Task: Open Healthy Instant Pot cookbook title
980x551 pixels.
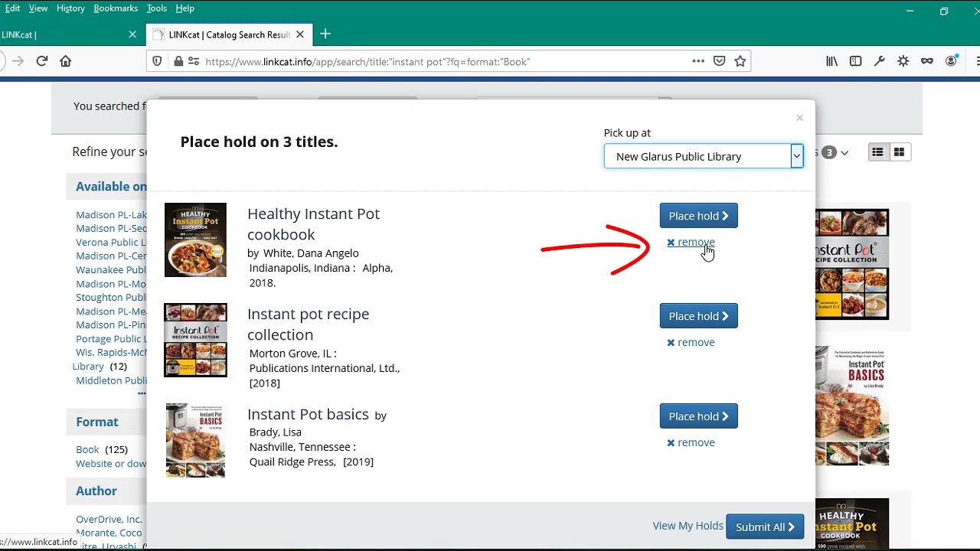Action: coord(313,223)
